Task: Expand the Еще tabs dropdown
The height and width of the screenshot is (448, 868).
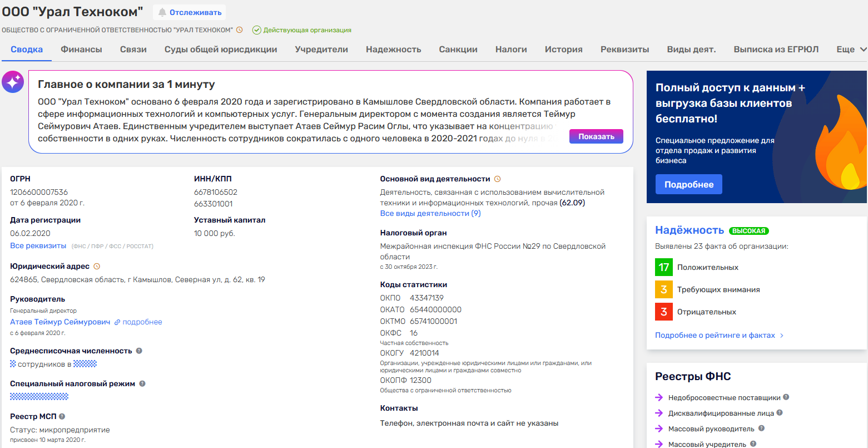Action: coord(851,50)
